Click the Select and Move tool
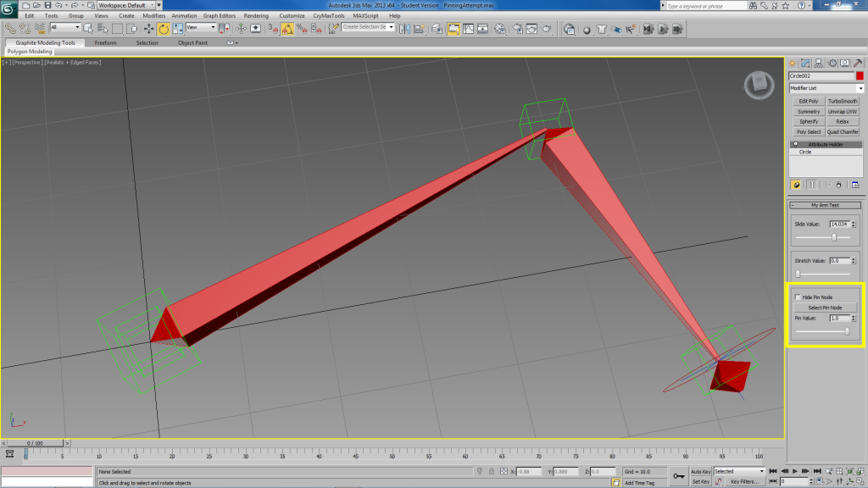This screenshot has width=868, height=488. pos(149,28)
